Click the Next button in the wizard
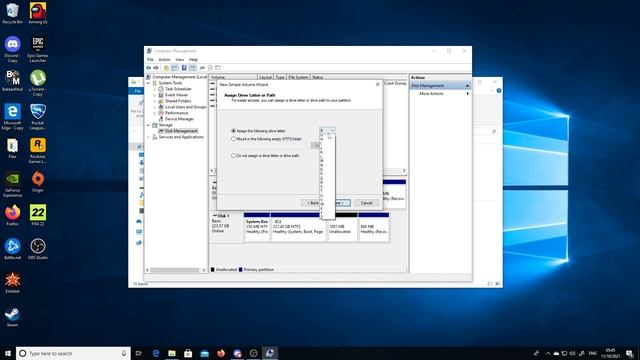 342,203
